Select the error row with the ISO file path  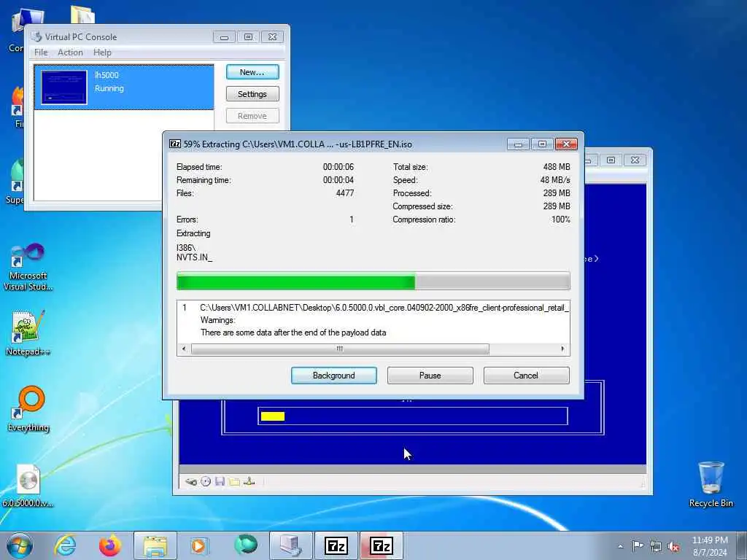[x=373, y=308]
